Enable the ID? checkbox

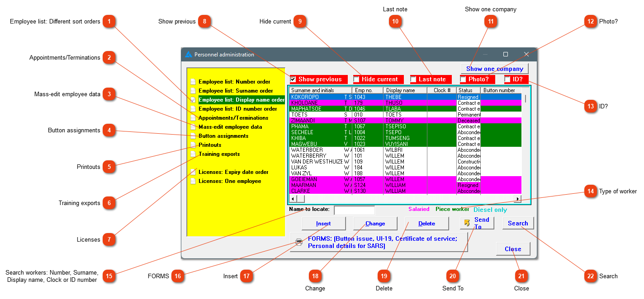click(x=507, y=79)
